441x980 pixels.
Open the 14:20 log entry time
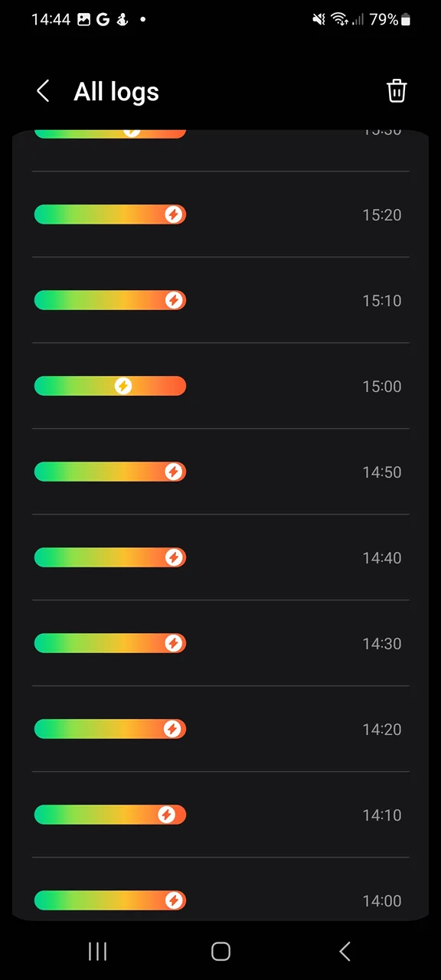tap(381, 730)
